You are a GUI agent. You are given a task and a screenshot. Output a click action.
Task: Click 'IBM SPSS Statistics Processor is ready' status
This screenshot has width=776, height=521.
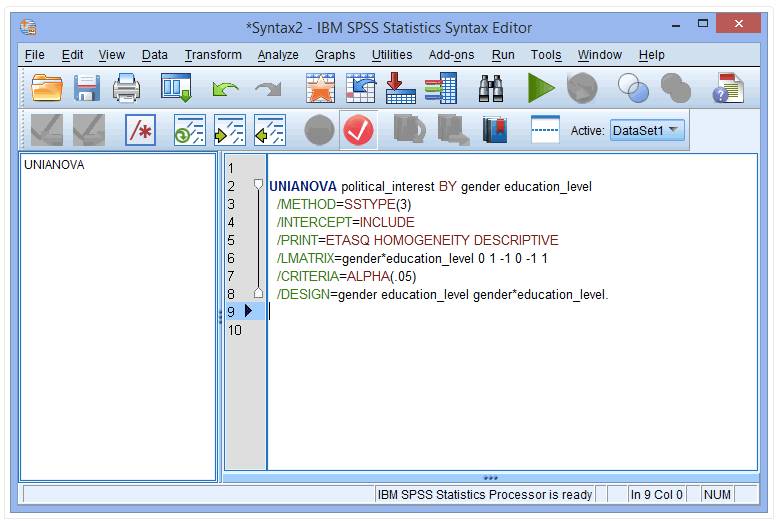click(485, 494)
